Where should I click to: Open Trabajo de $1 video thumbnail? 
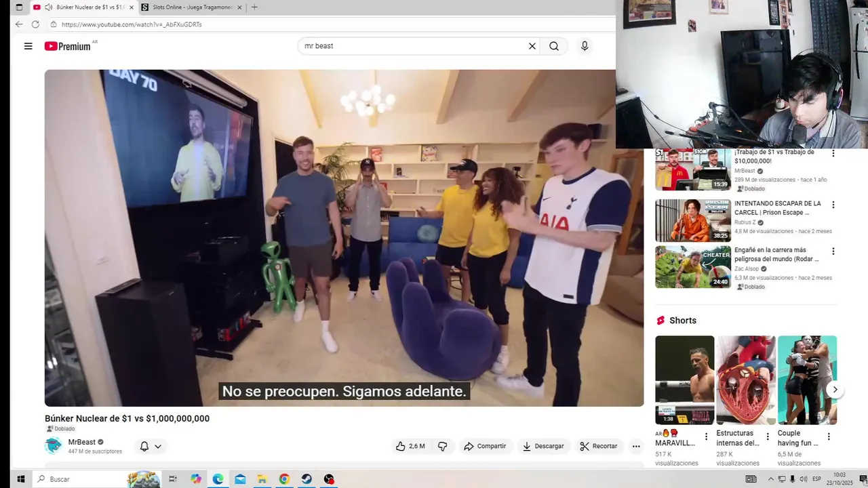tap(693, 169)
